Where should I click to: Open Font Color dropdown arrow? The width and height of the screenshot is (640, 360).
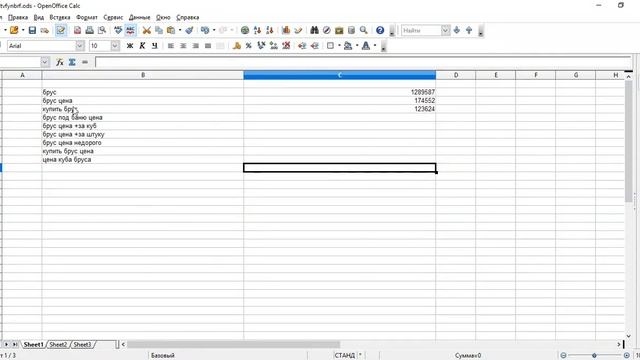coord(375,46)
